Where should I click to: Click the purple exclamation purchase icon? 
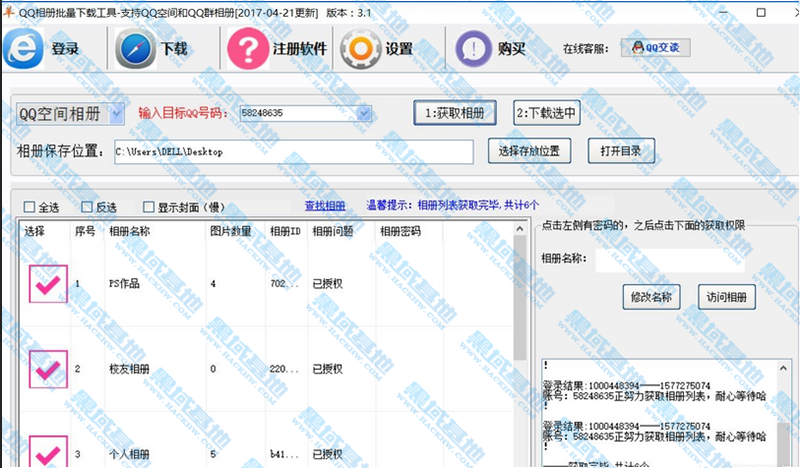(473, 49)
